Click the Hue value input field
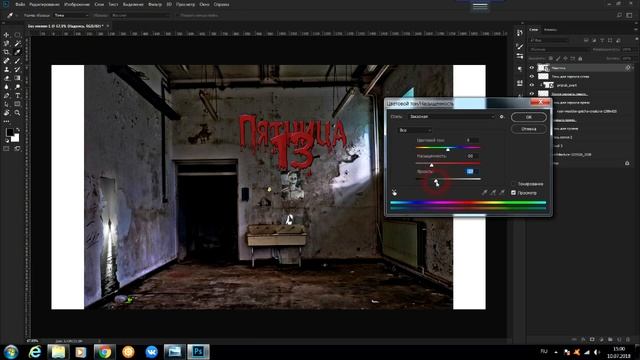640x360 pixels. point(472,140)
